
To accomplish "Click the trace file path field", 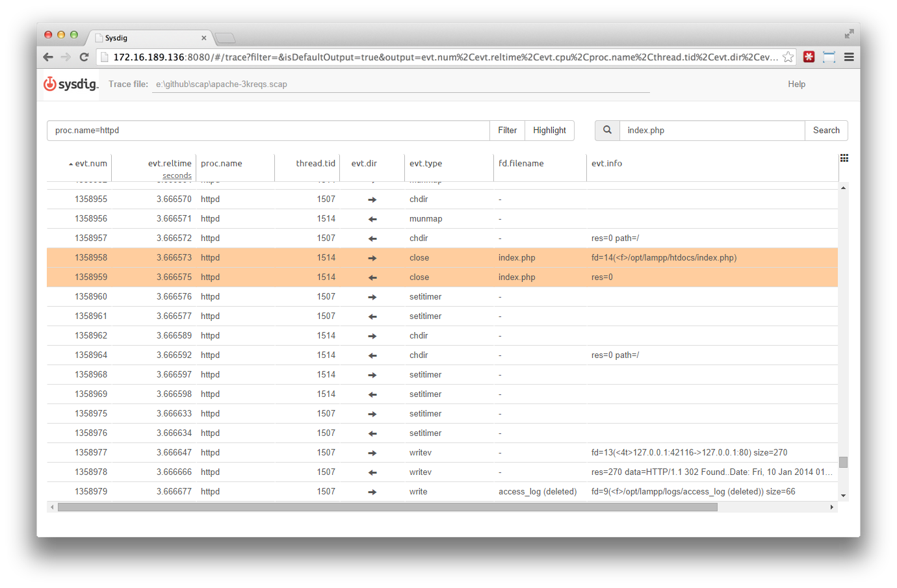I will pyautogui.click(x=401, y=84).
